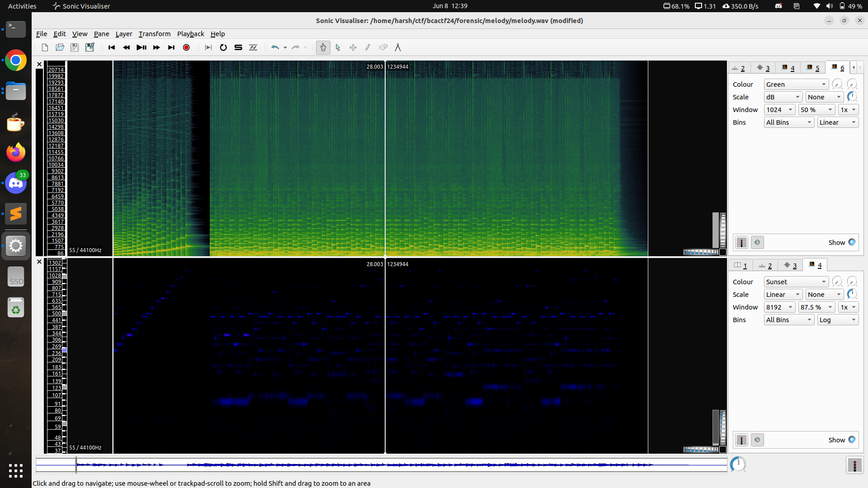Expand the Scale dropdown in bottom pane
The image size is (868, 488).
coord(783,294)
